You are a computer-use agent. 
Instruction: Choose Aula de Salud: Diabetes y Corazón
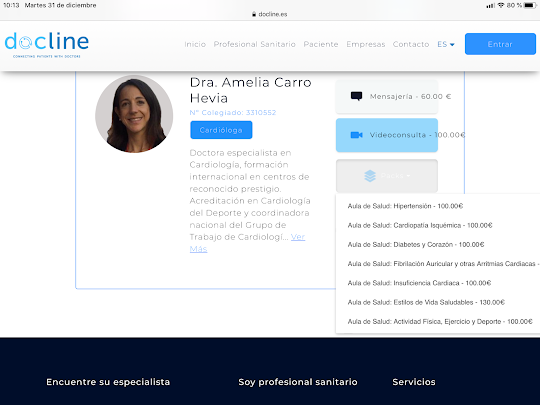[416, 245]
